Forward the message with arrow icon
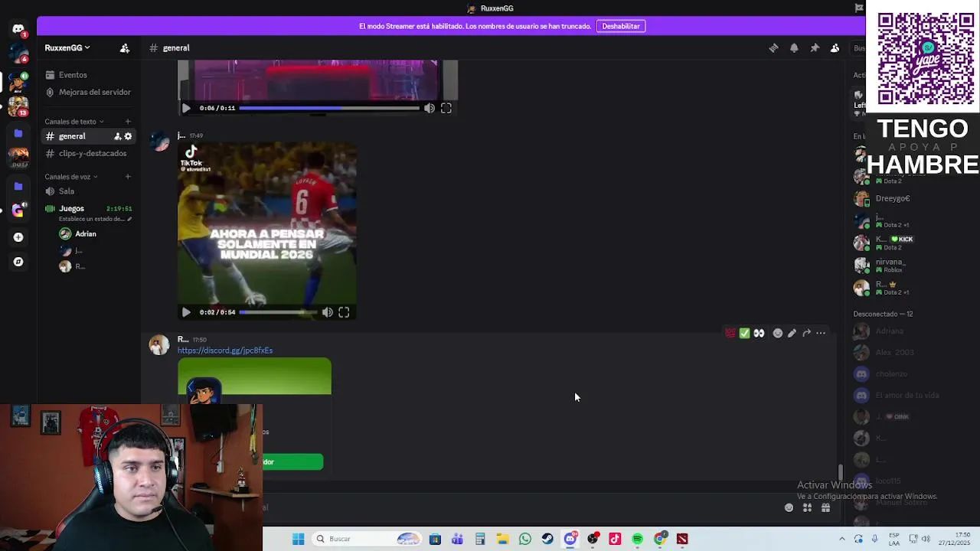This screenshot has width=980, height=551. pyautogui.click(x=806, y=333)
